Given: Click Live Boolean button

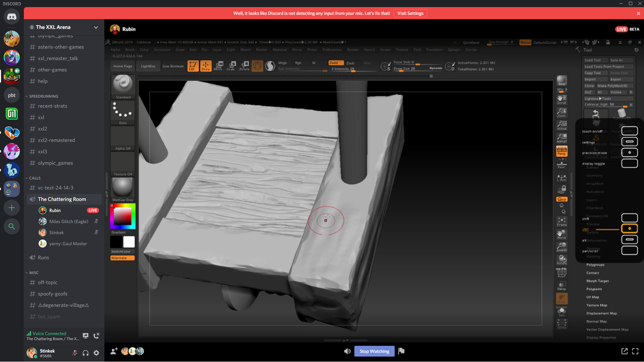Looking at the screenshot, I should (173, 66).
